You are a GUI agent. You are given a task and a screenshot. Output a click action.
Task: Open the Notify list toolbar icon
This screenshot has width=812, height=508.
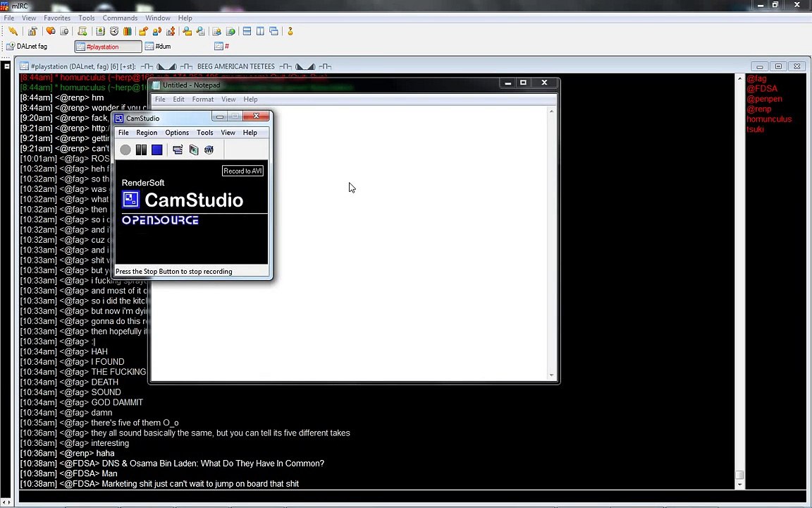[x=217, y=32]
